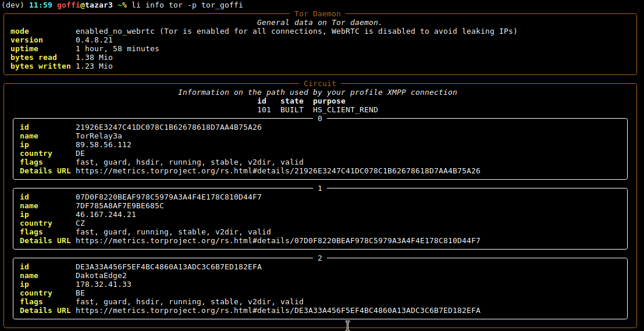Click the IP address 178.32.41.33
This screenshot has height=331, width=644.
(x=103, y=284)
